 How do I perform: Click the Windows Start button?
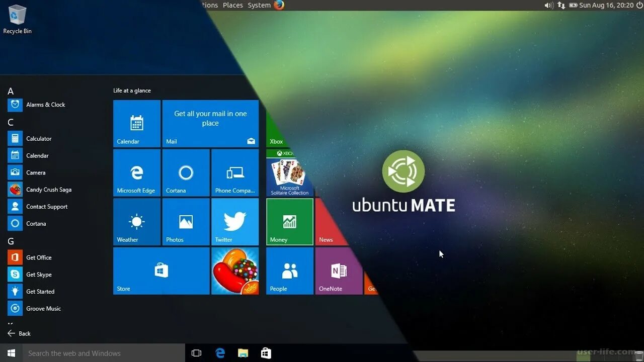pyautogui.click(x=11, y=353)
